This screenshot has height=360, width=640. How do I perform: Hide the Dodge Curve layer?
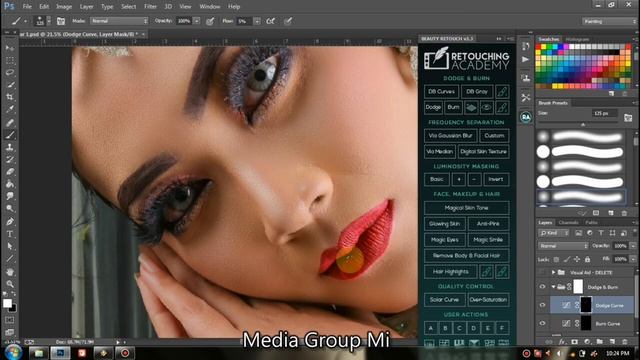[x=542, y=305]
